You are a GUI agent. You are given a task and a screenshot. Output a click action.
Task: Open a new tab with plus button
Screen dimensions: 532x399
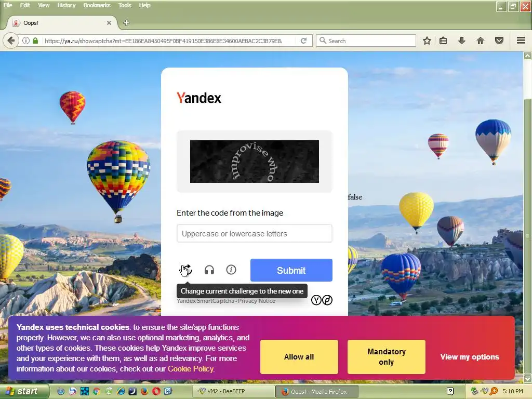click(126, 23)
